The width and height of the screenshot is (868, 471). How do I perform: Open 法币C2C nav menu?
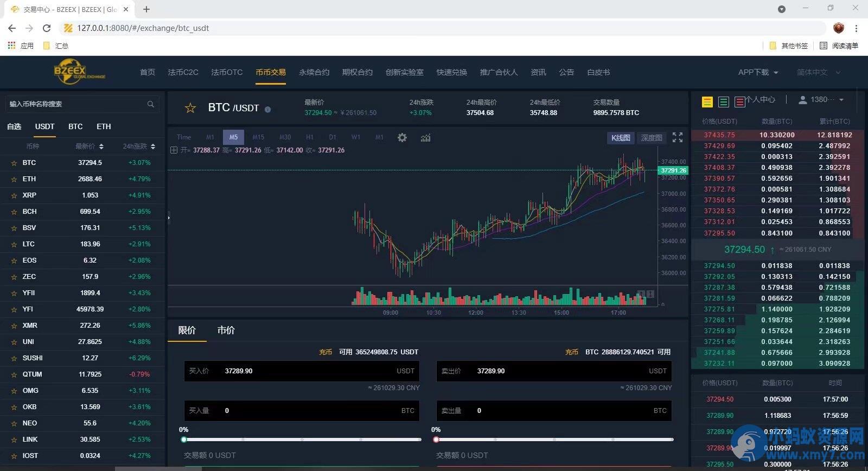183,72
